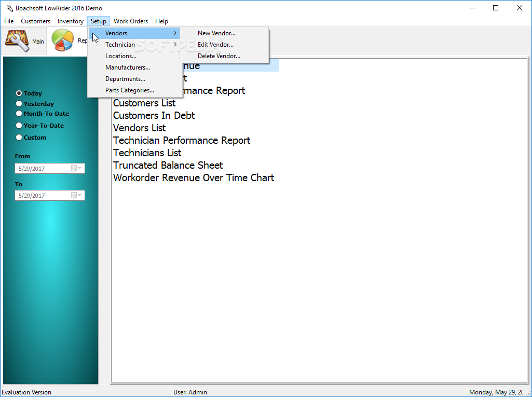Click Delete Vendor... in submenu
The image size is (532, 397).
[x=224, y=56]
